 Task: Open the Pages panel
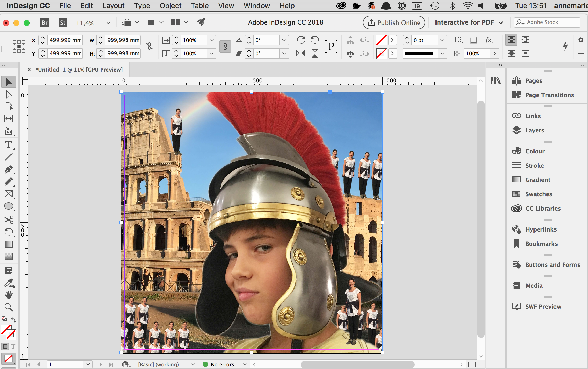tap(533, 81)
